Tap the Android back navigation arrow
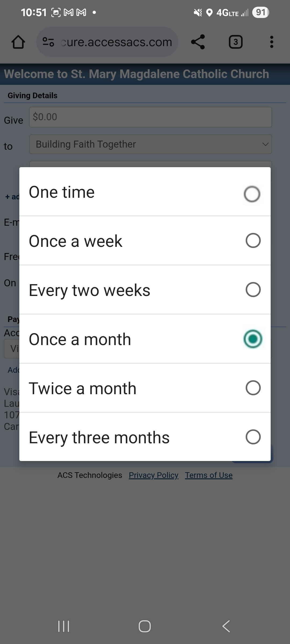 [226, 626]
